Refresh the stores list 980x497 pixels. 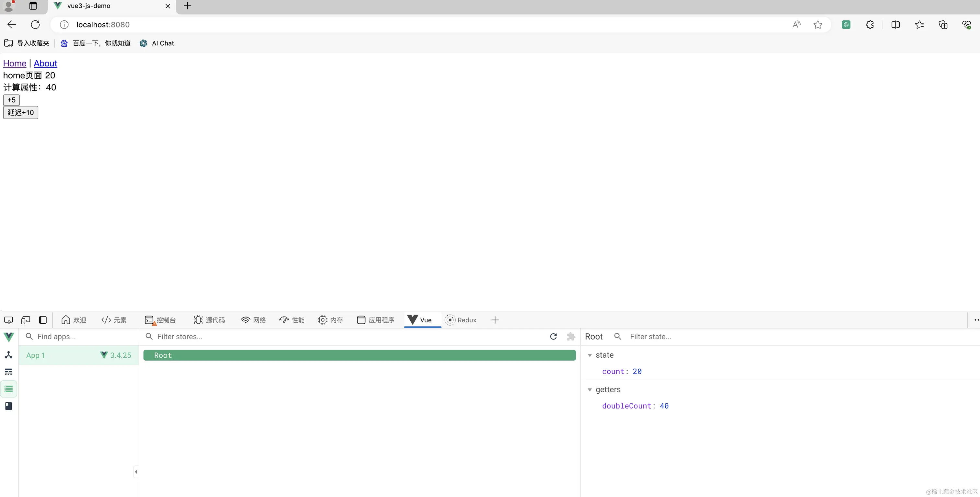[553, 337]
